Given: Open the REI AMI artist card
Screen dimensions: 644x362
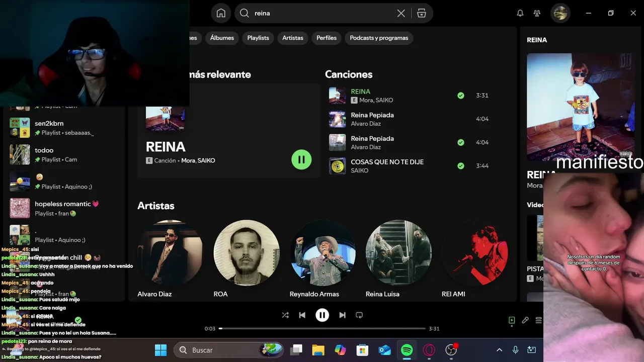Looking at the screenshot, I should coord(474,258).
